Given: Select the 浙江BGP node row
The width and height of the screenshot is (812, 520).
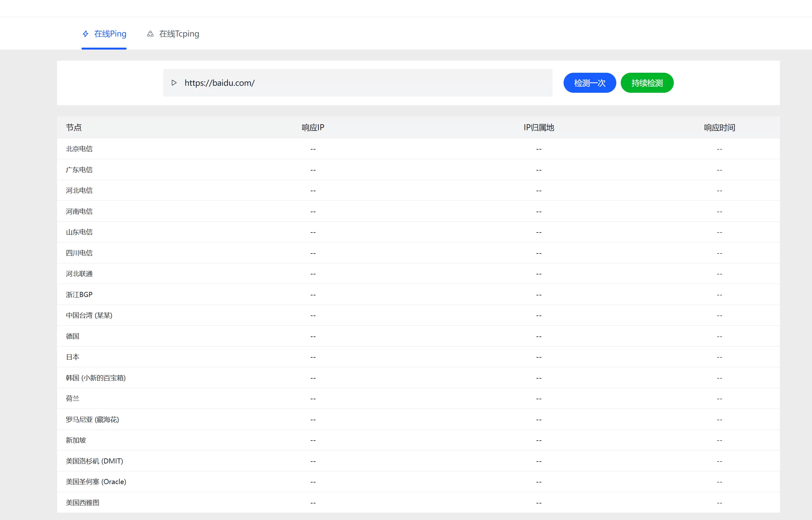Looking at the screenshot, I should pyautogui.click(x=79, y=294).
